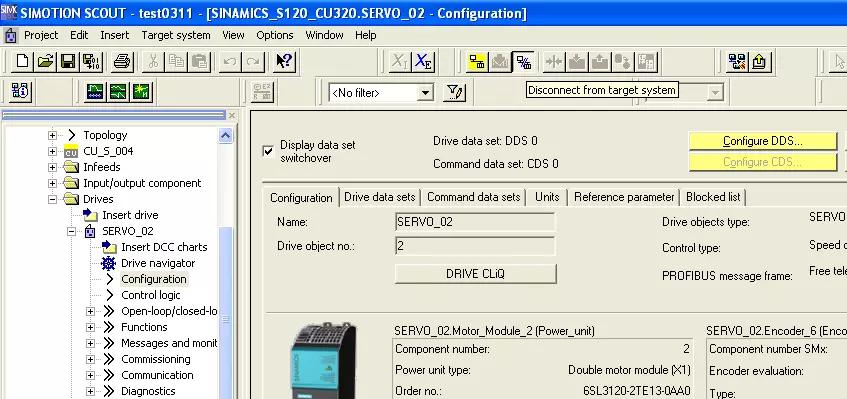The height and width of the screenshot is (399, 847).
Task: Open a project via the folder icon
Action: pyautogui.click(x=45, y=61)
